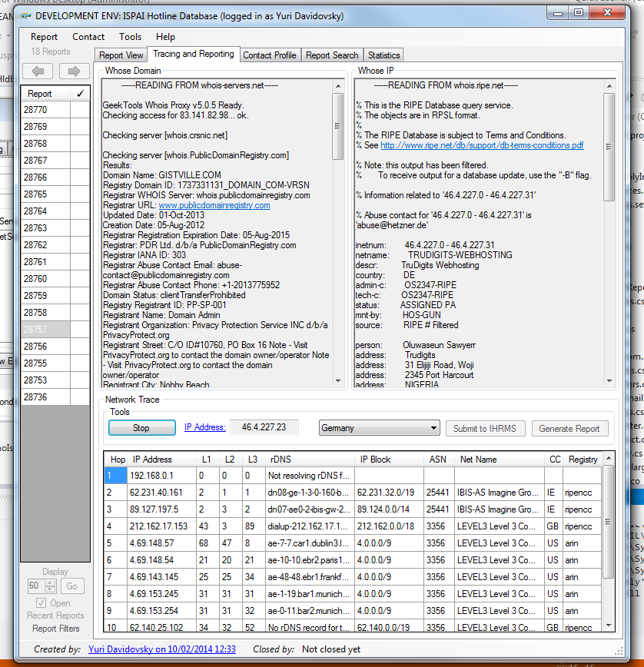This screenshot has width=644, height=667.
Task: Click the Registry column header
Action: click(x=582, y=460)
